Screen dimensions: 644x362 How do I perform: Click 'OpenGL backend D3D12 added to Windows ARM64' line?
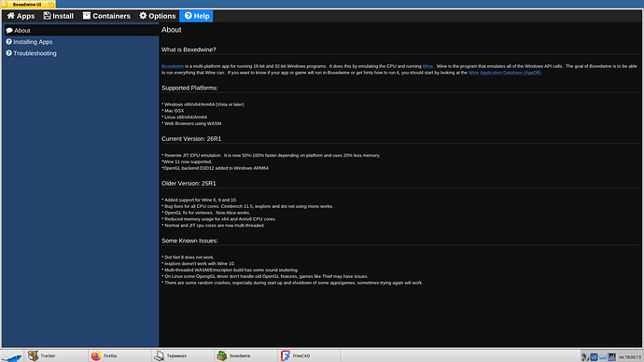(216, 168)
